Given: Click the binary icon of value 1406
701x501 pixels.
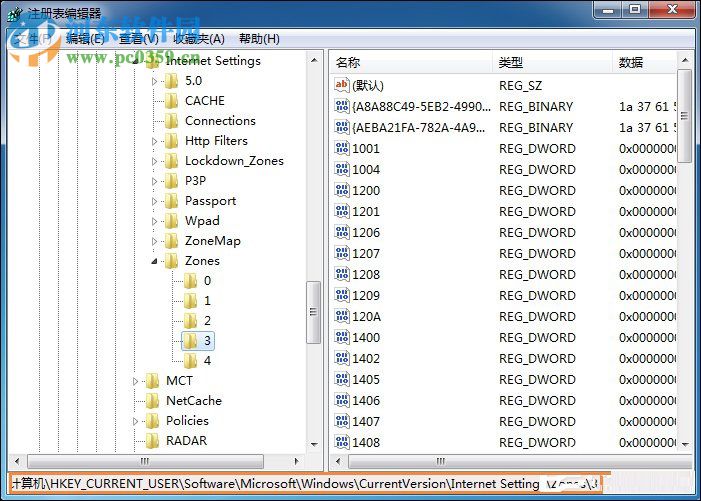Looking at the screenshot, I should point(342,400).
